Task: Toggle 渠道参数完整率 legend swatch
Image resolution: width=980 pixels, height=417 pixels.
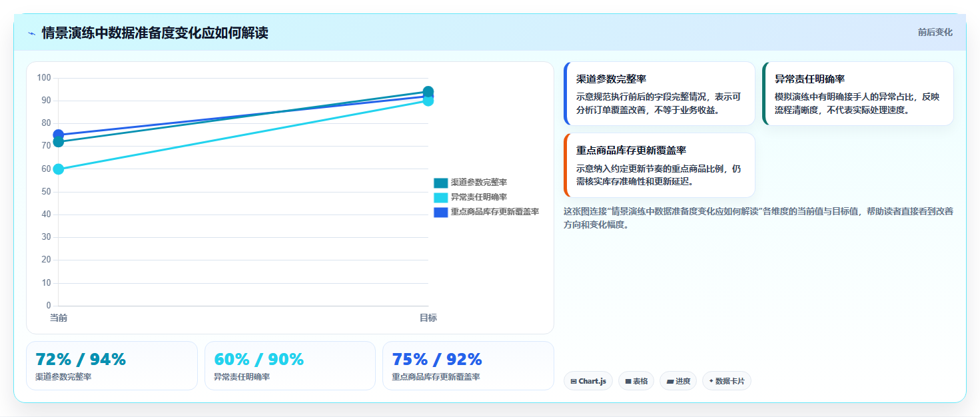Action: [x=440, y=183]
